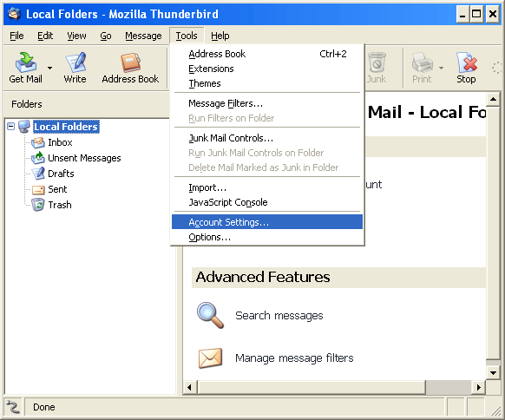Click the Manage message filters link
The height and width of the screenshot is (420, 505).
[x=294, y=358]
